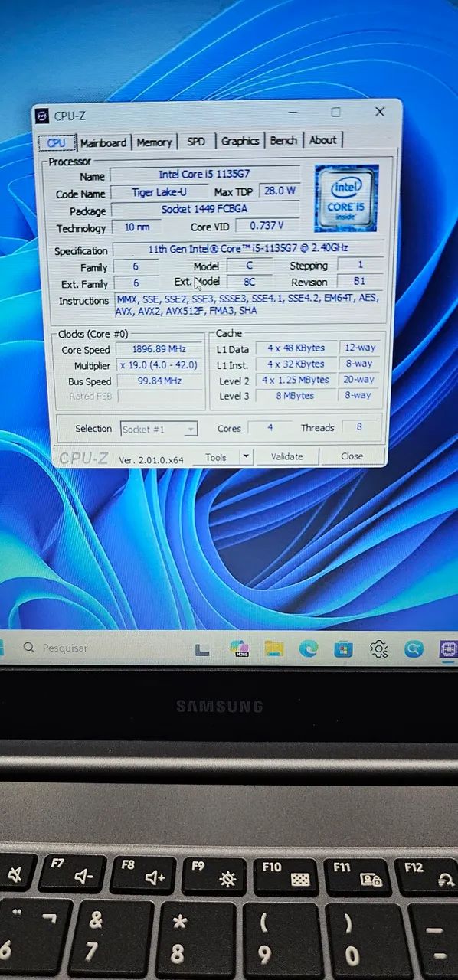The height and width of the screenshot is (980, 458).
Task: Click the 11th Gen Intel specification field
Action: (248, 249)
